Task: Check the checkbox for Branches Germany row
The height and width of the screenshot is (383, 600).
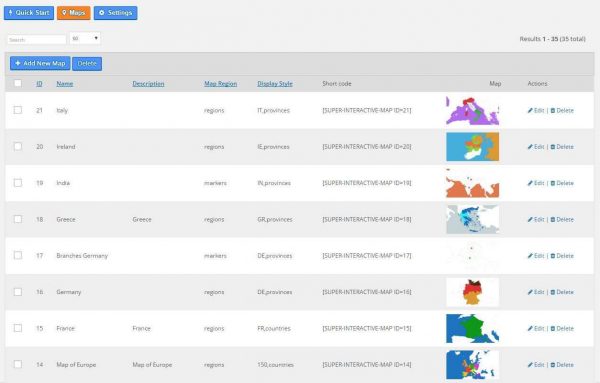Action: [18, 256]
